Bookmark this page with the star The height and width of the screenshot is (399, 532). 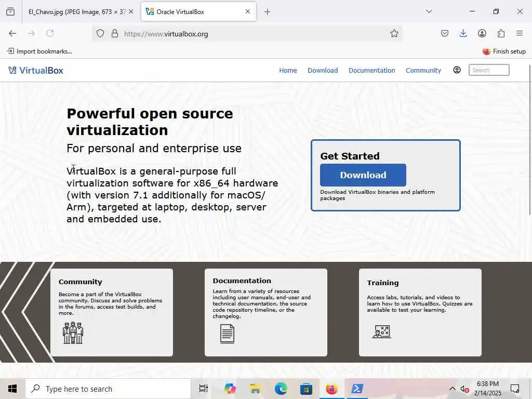click(394, 33)
